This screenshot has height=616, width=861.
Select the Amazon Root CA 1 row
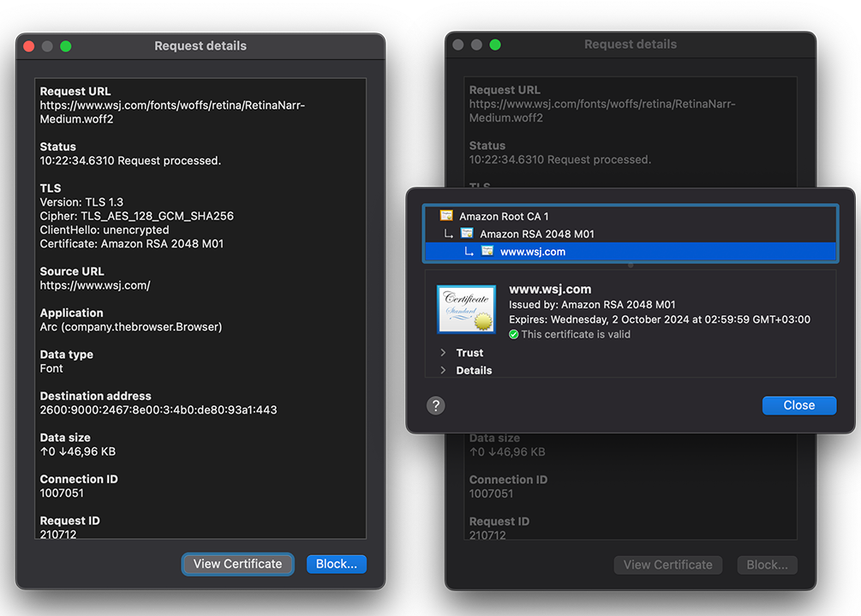504,217
